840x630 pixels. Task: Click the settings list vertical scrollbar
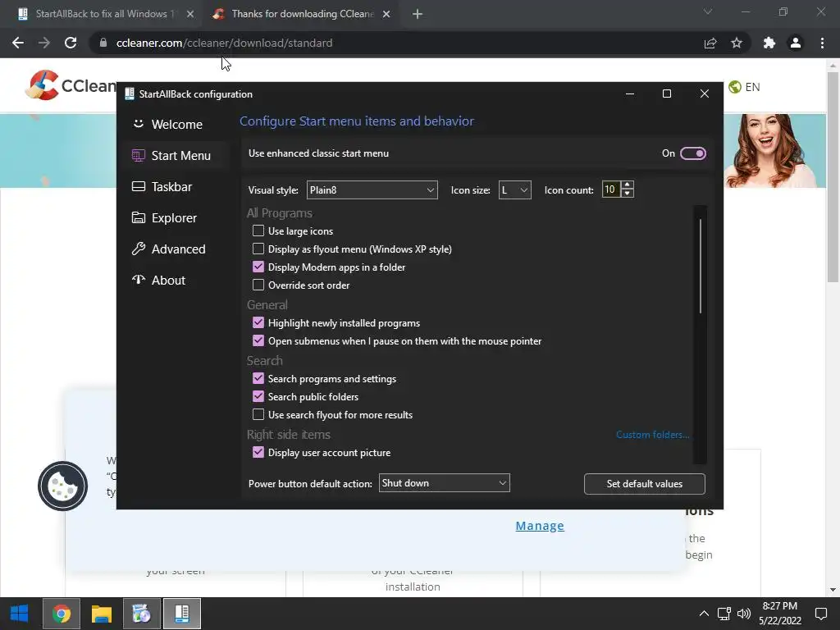701,267
